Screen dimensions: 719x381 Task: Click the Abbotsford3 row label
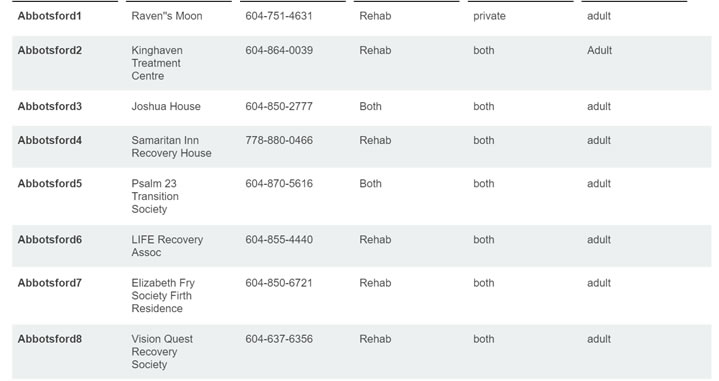(50, 106)
